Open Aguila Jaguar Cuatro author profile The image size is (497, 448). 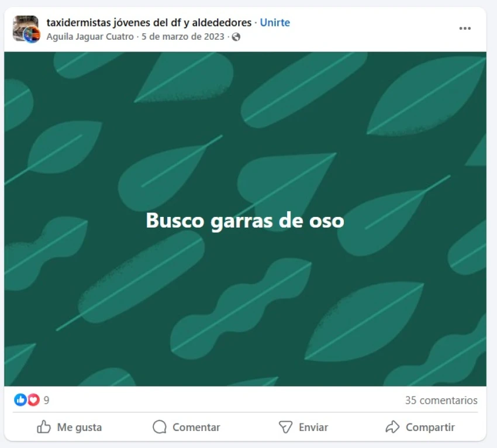(x=90, y=37)
